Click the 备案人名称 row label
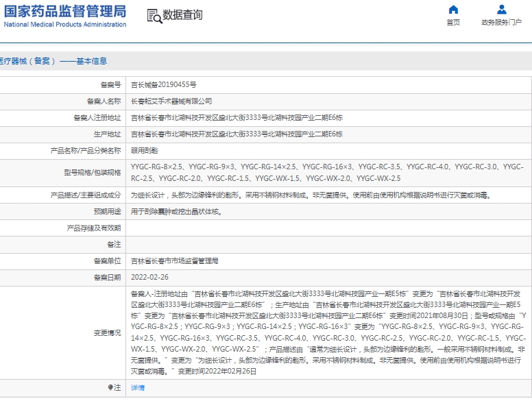This screenshot has height=401, width=532. tap(104, 101)
